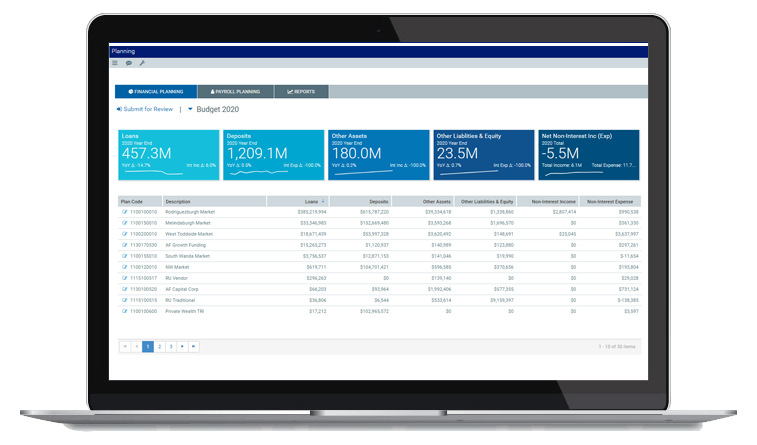The image size is (757, 445).
Task: Edit plan 1100200010 West Toddside Market
Action: tap(125, 234)
